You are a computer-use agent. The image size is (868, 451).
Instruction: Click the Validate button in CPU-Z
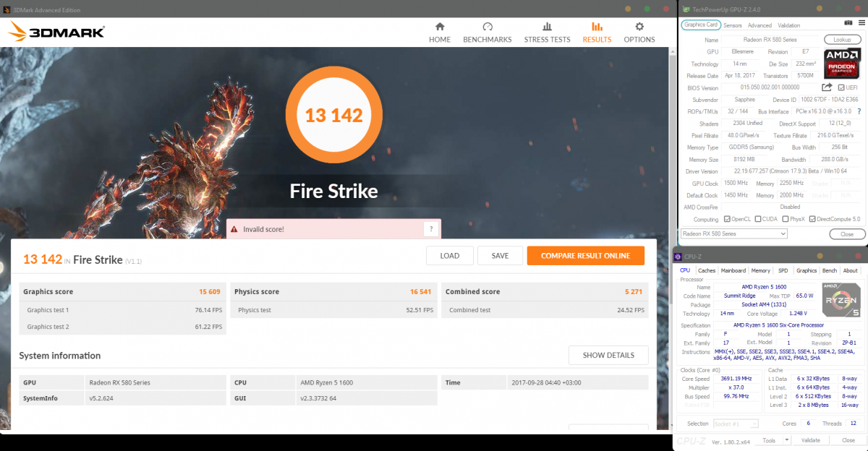[x=811, y=440]
